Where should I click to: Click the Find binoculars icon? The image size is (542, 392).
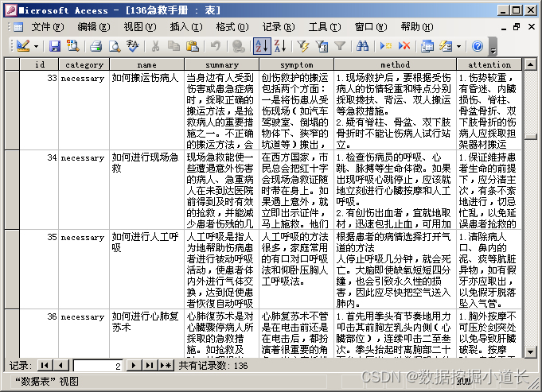pyautogui.click(x=363, y=46)
